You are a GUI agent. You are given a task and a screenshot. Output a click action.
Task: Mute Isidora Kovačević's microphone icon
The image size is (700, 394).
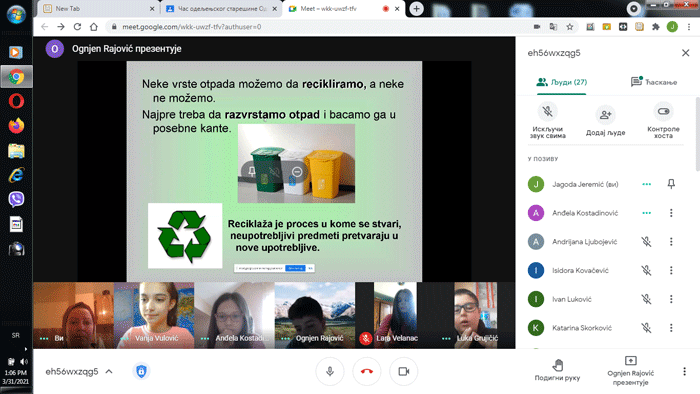[x=646, y=270]
